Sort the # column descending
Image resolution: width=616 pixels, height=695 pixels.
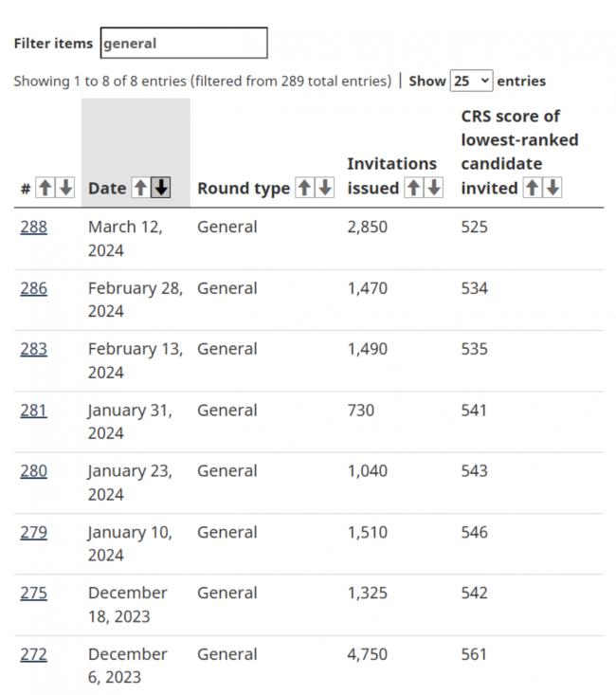65,188
